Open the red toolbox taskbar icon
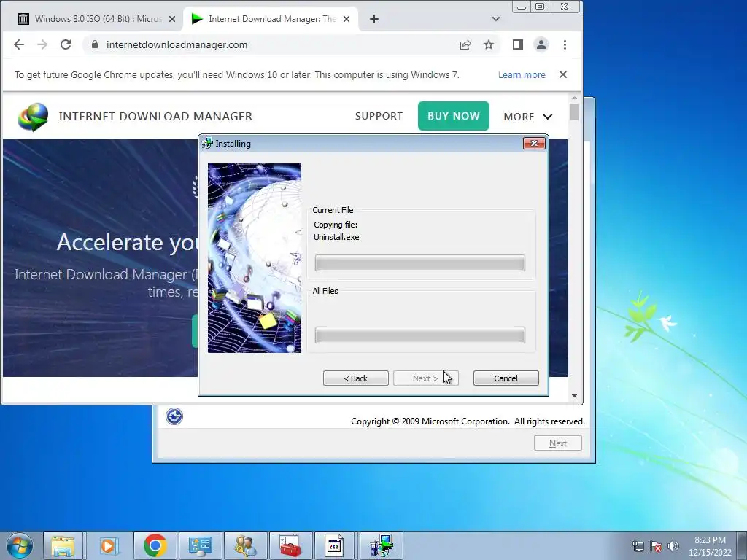The width and height of the screenshot is (747, 560). 290,545
